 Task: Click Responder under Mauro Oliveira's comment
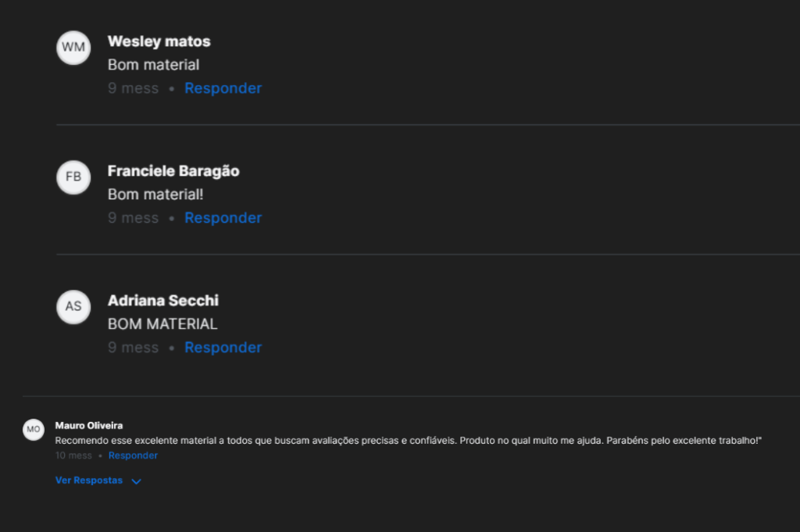point(133,455)
